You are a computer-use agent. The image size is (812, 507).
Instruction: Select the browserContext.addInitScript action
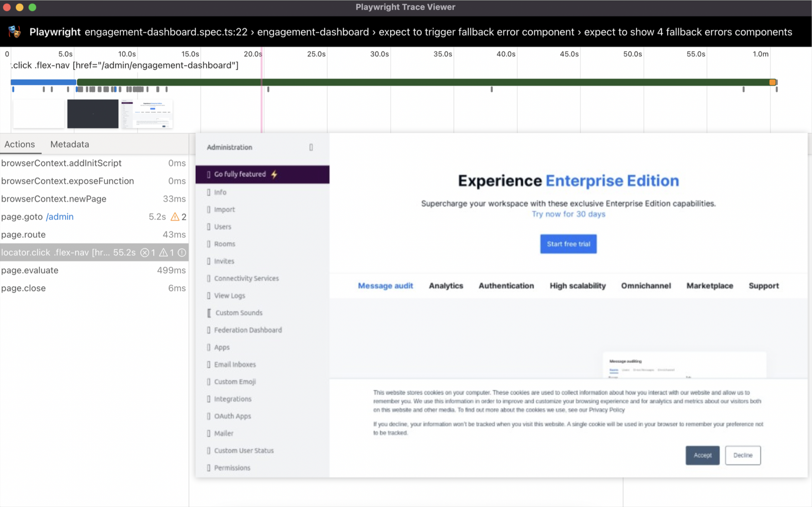[94, 163]
